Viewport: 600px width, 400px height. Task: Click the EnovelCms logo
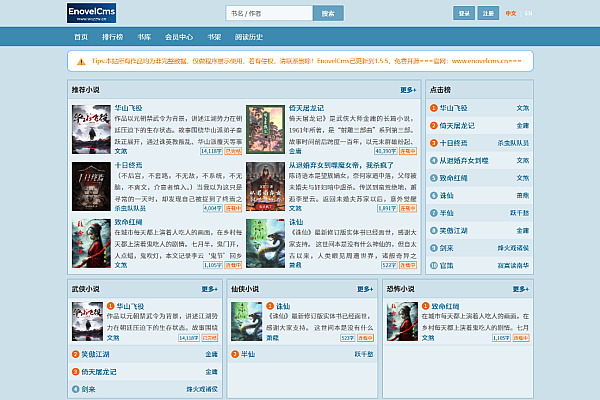click(x=91, y=13)
